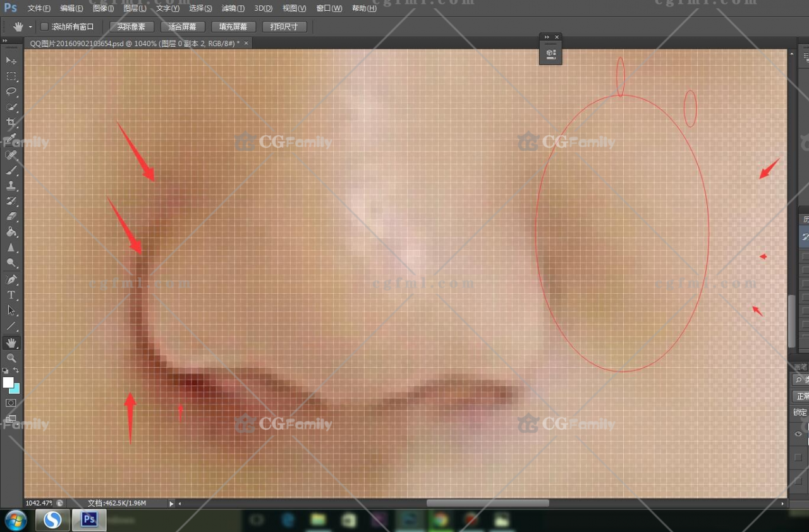Select the Pen tool
The width and height of the screenshot is (809, 532).
click(x=11, y=279)
